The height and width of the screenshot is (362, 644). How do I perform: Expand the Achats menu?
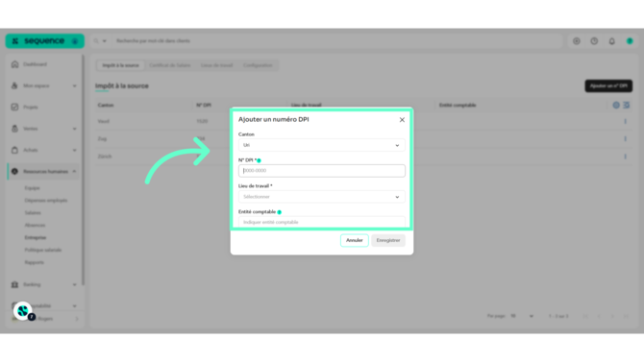[x=74, y=150]
